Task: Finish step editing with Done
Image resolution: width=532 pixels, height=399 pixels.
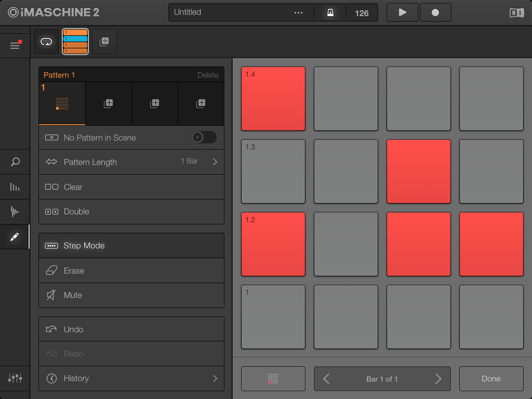Action: tap(491, 378)
